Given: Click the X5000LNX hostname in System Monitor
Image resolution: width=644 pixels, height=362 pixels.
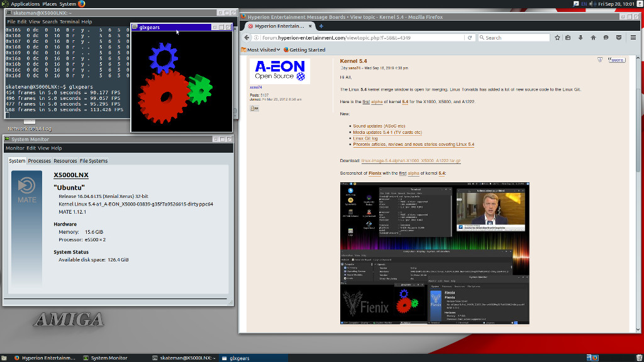Looking at the screenshot, I should point(71,175).
